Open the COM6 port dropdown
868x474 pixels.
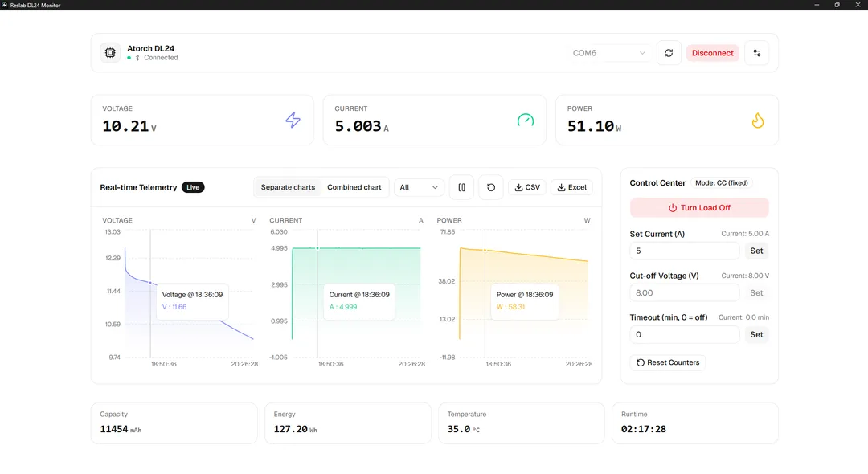[609, 53]
